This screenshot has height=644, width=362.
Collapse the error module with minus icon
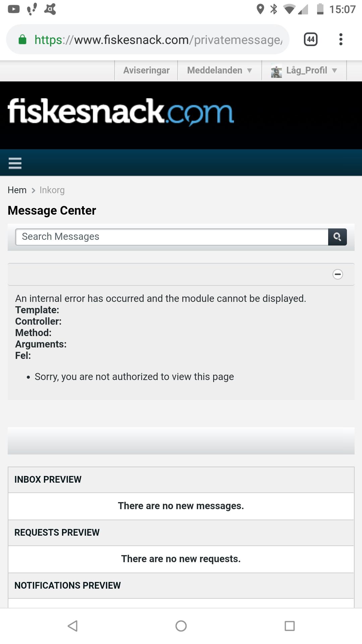pos(338,274)
